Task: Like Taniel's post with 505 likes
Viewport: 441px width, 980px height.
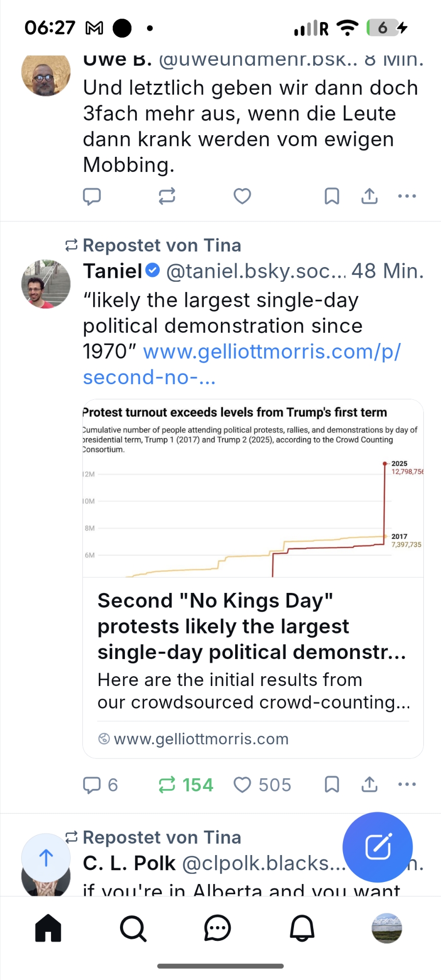Action: 242,784
